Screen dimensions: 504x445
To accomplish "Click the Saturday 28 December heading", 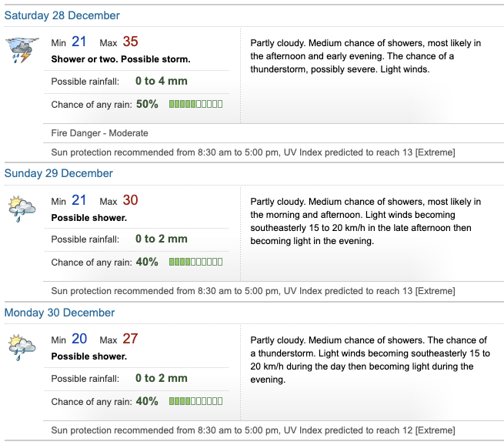I will pyautogui.click(x=62, y=15).
